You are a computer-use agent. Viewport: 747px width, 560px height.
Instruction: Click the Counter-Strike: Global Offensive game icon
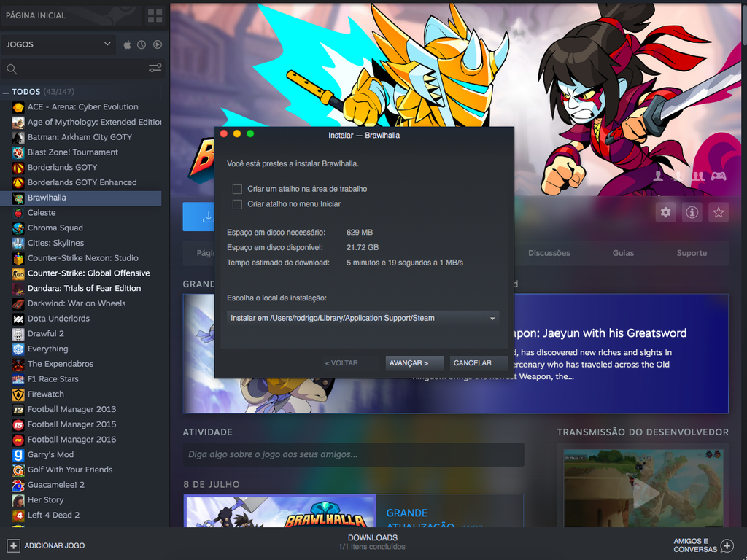coord(18,273)
